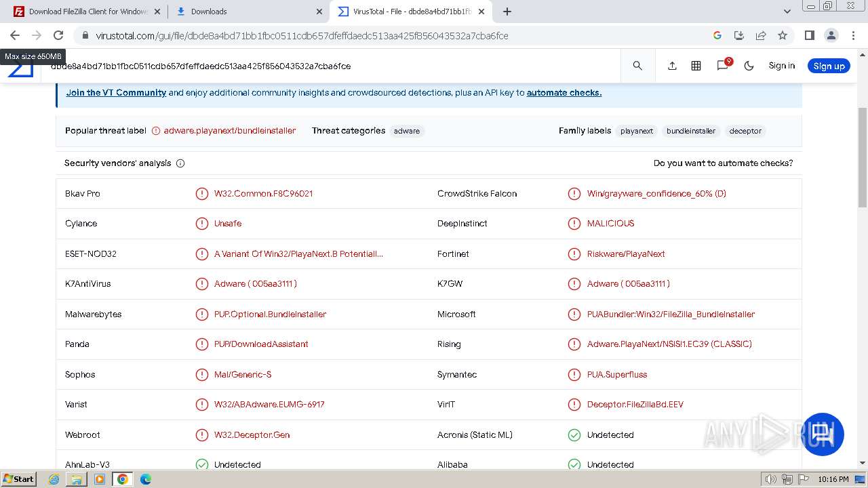Open the blue chat widget button
Viewport: 868px width, 488px height.
tap(823, 434)
